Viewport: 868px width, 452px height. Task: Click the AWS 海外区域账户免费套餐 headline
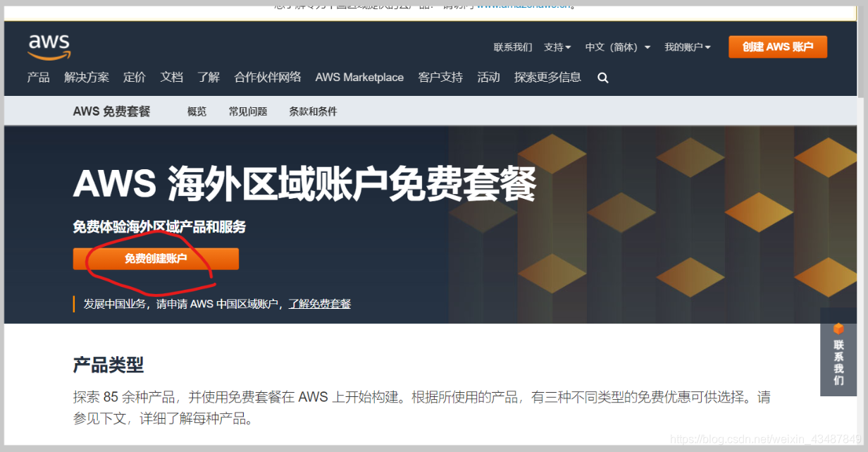pos(304,185)
